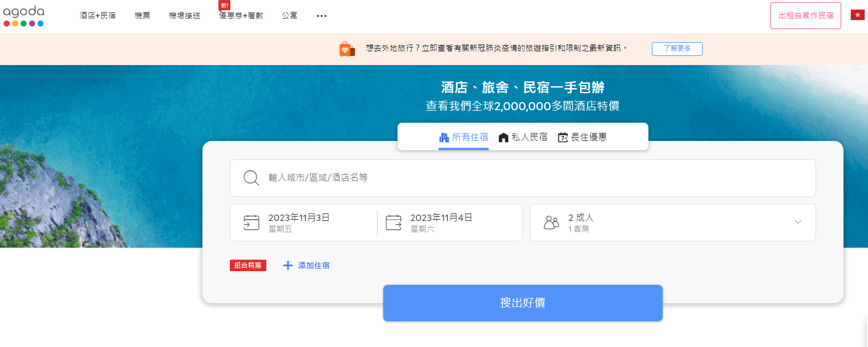Switch to the 長住優惠 tab

click(582, 137)
